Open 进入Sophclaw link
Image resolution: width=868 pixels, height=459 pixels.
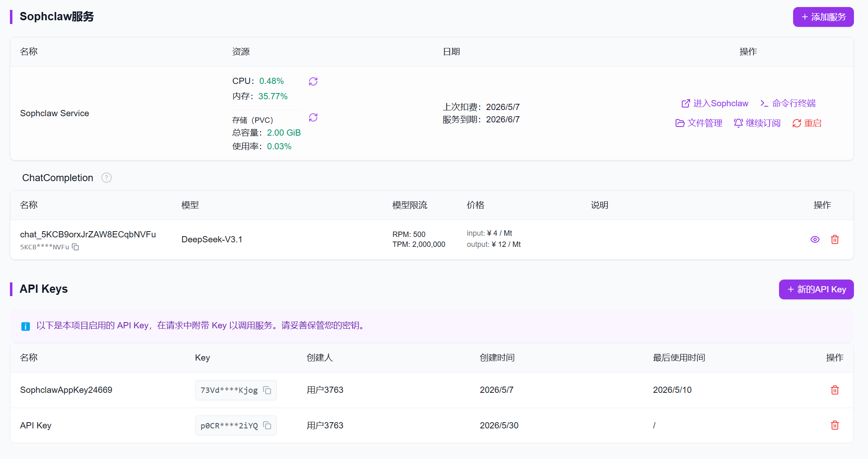pos(715,103)
